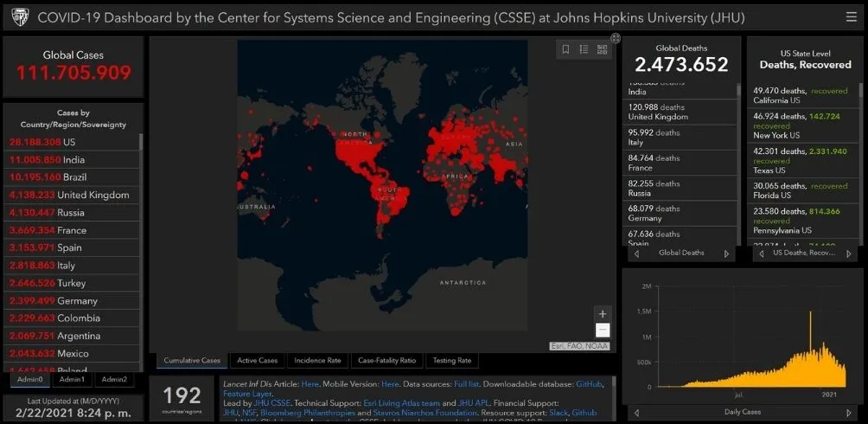Image resolution: width=868 pixels, height=424 pixels.
Task: Click France 84.764 deaths entry
Action: point(680,163)
